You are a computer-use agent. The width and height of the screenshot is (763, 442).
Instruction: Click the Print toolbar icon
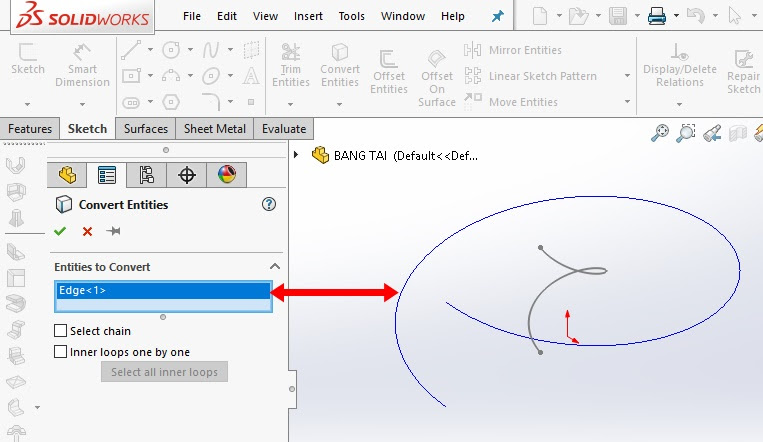[656, 16]
